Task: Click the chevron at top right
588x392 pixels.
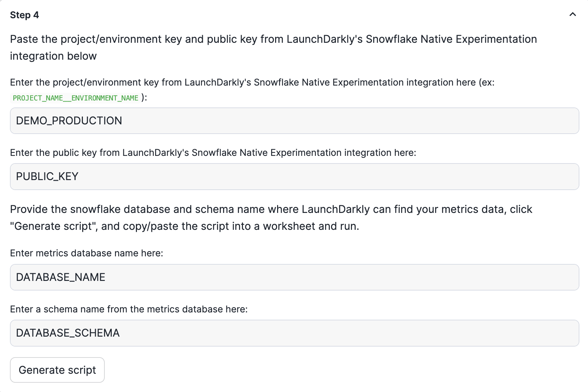Action: [x=573, y=15]
